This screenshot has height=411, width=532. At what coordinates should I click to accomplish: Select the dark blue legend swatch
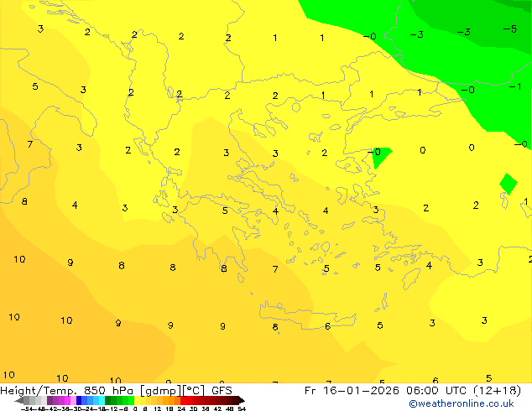[79, 400]
